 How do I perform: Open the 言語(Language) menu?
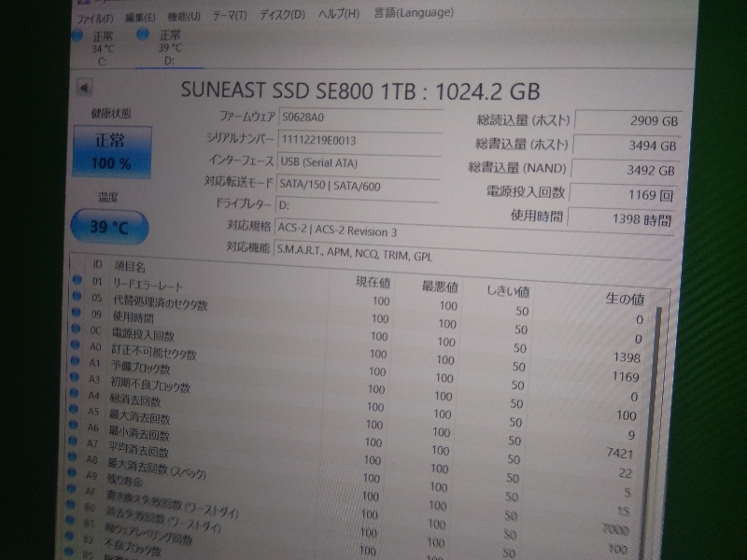point(414,13)
